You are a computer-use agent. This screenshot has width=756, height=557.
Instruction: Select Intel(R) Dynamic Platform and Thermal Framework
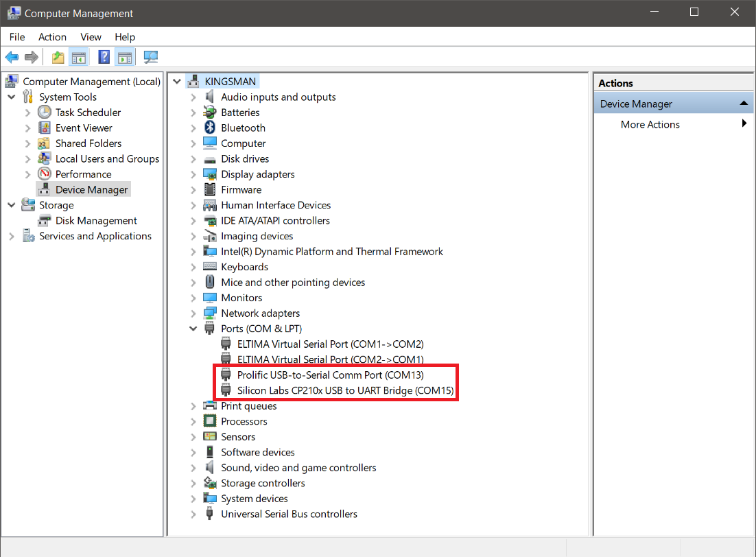pyautogui.click(x=332, y=251)
